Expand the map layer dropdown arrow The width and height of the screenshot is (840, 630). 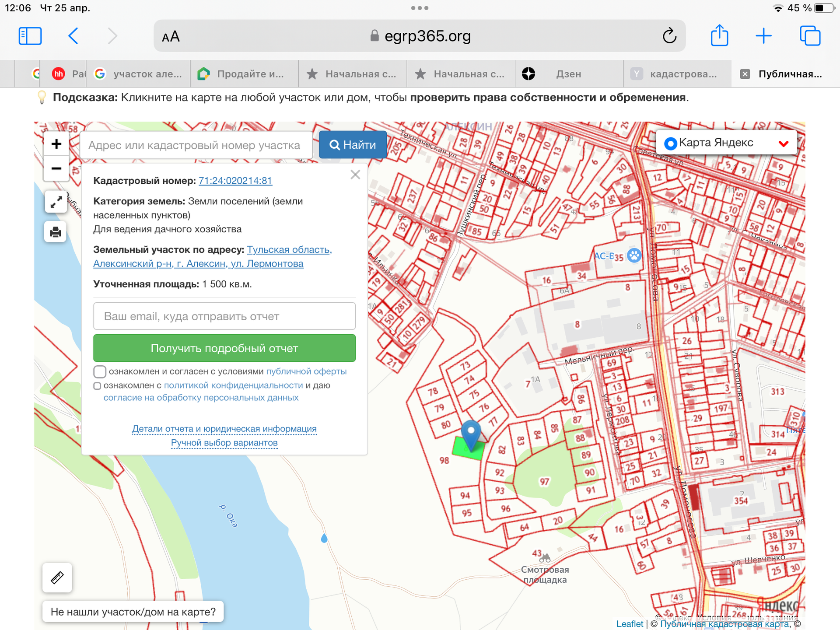[784, 143]
